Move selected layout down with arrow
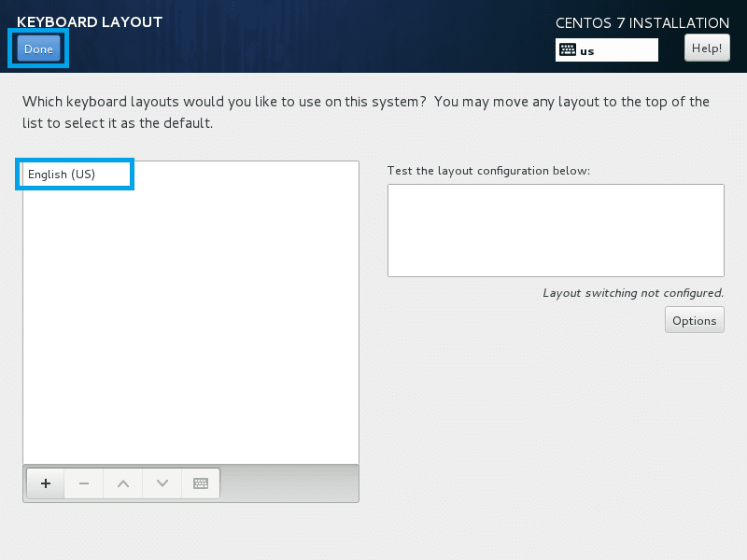 162,483
